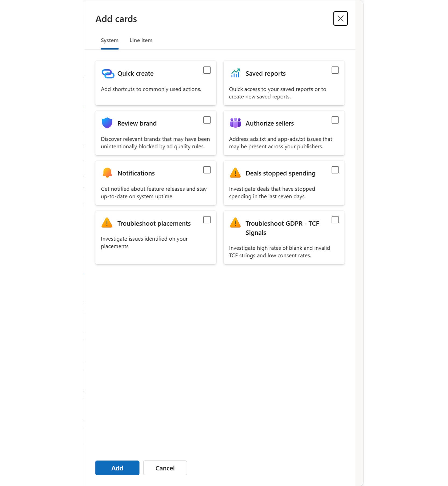Screen dimensions: 448x486
Task: Switch to the Line item tab
Action: tap(141, 40)
